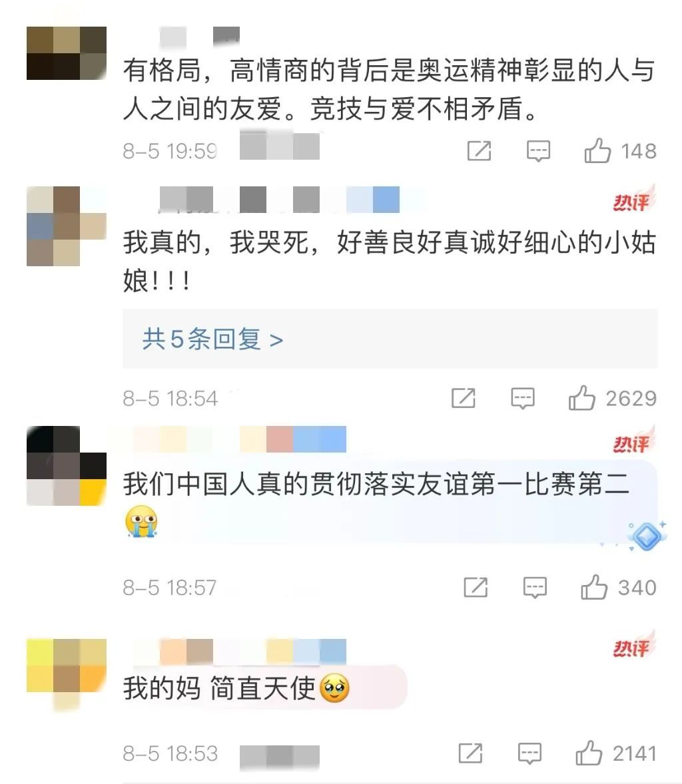Open avatar of 友谊第一比赛第二 commenter
This screenshot has height=784, width=682.
pyautogui.click(x=67, y=465)
